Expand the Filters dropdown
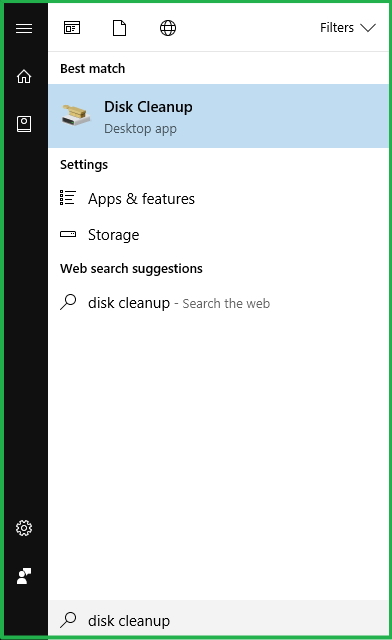This screenshot has height=640, width=392. (x=347, y=27)
